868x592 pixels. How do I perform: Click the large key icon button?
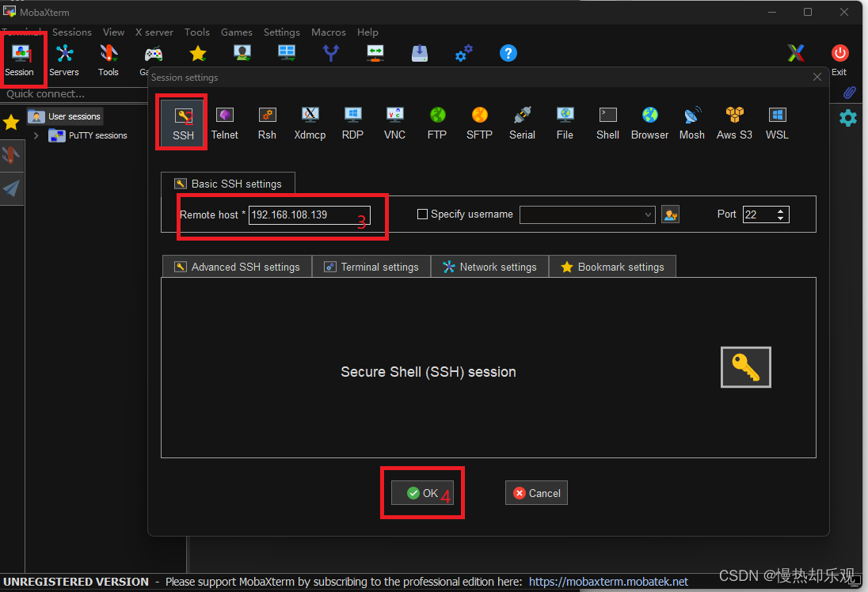tap(746, 367)
